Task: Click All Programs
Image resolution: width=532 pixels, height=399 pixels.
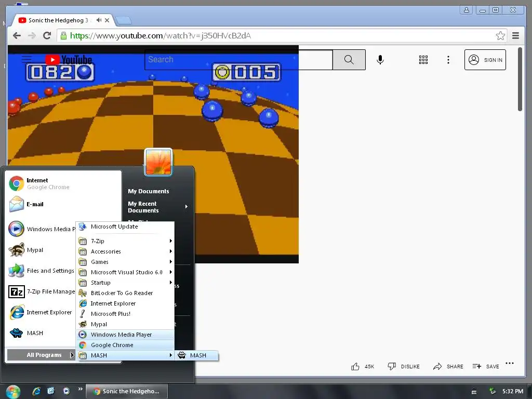Action: pyautogui.click(x=41, y=355)
